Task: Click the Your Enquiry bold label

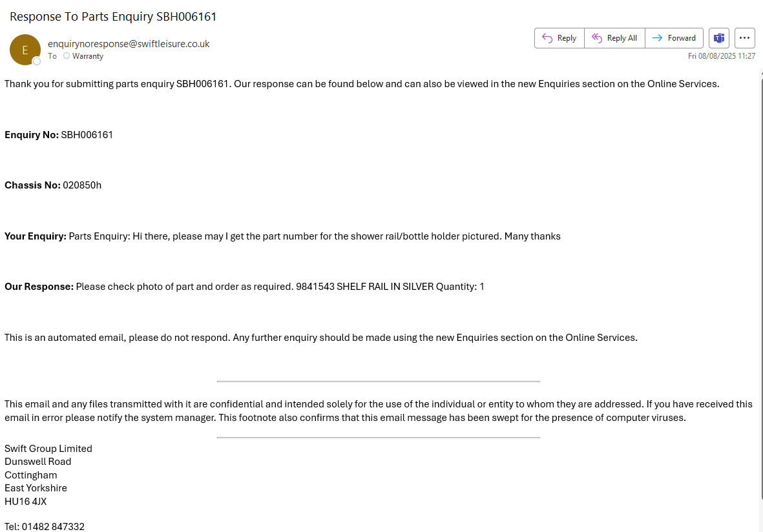Action: coord(36,236)
